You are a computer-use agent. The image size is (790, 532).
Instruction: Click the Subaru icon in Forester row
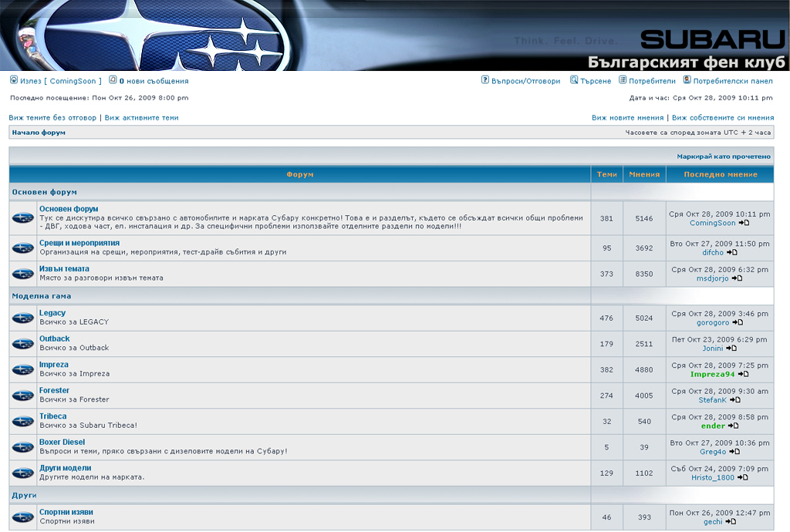tap(22, 396)
